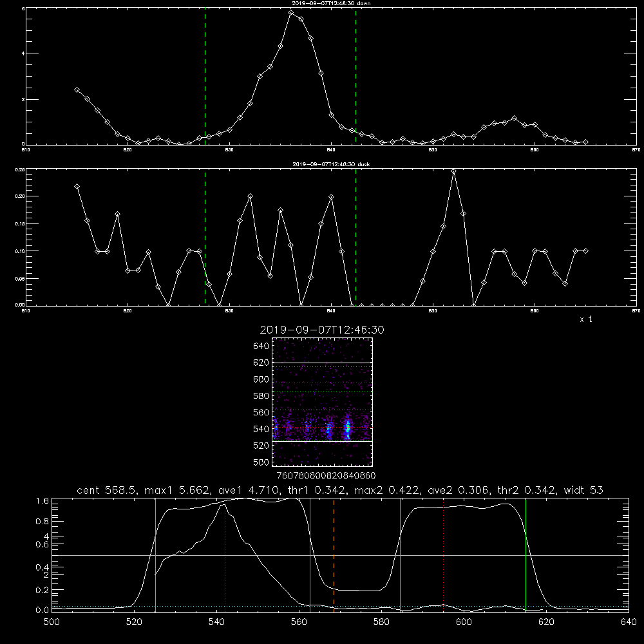Viewport: 644px width, 644px height.
Task: Click the first diamond data point of dawn curve
Action: click(77, 90)
